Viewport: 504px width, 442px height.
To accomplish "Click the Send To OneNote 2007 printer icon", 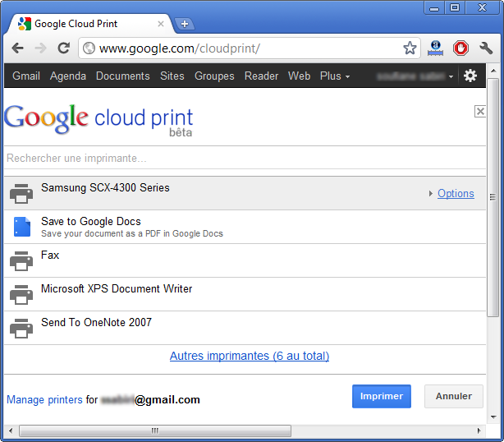I will pos(21,328).
